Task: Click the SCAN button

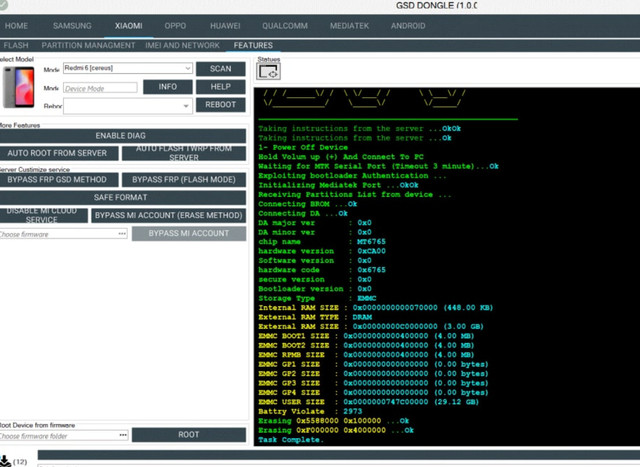Action: [220, 69]
